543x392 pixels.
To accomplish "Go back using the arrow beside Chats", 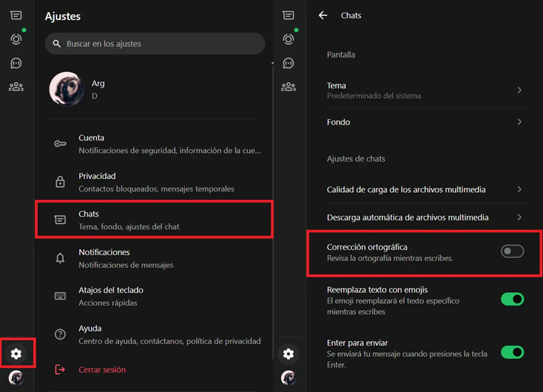I will (323, 15).
